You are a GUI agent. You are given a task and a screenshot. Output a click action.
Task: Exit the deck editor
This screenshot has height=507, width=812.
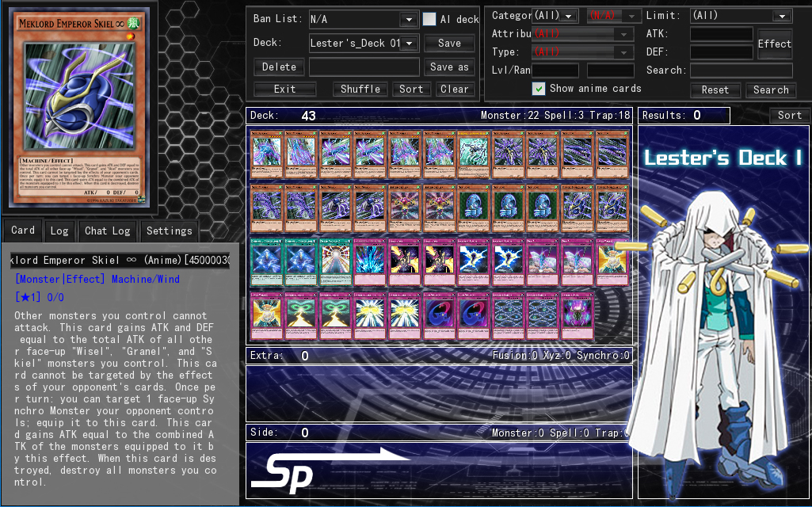(285, 89)
